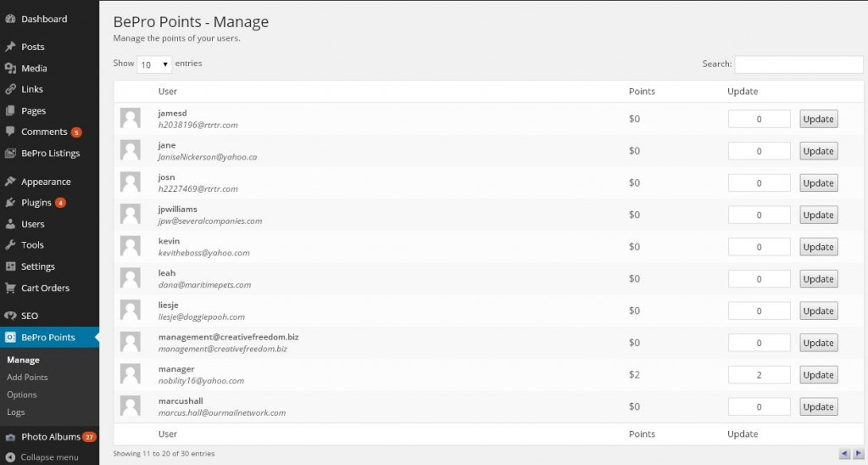Go to previous page of entries
The width and height of the screenshot is (868, 465).
[x=844, y=454]
